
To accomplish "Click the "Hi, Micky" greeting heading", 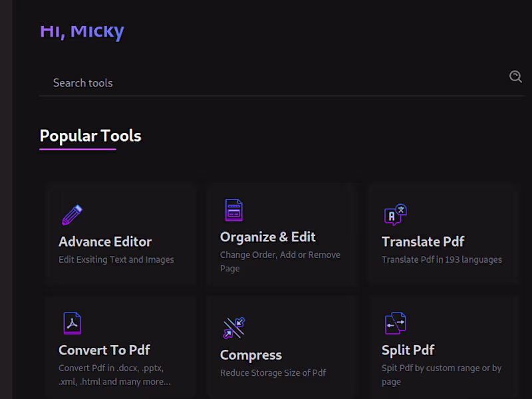I will click(x=82, y=31).
